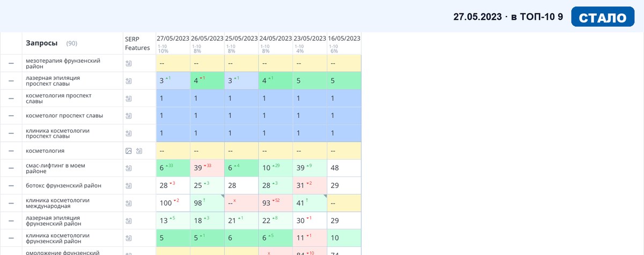Click query text клиника косметологии проспект славы
The image size is (644, 255).
click(57, 133)
